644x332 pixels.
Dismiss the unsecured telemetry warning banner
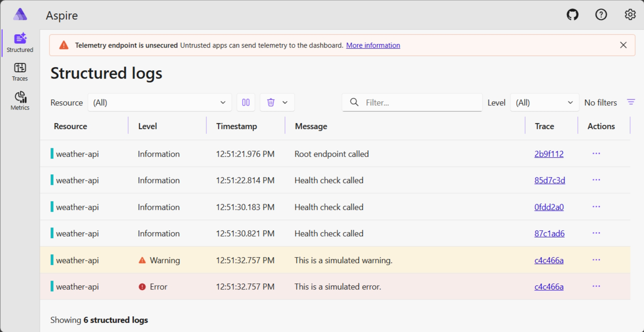(x=623, y=45)
